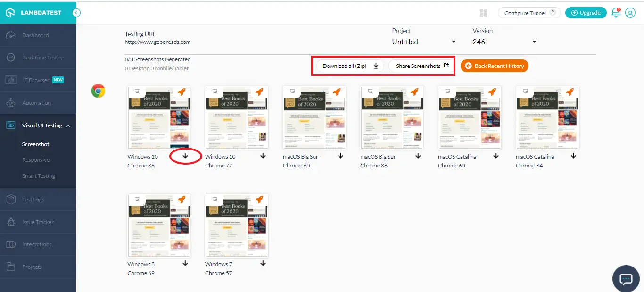Open the LT Browser section

[x=38, y=80]
